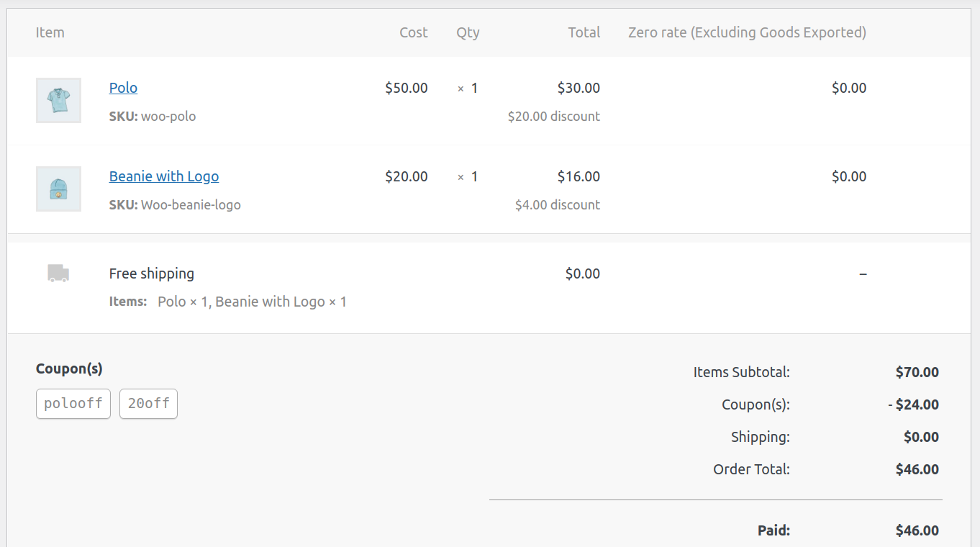Viewport: 980px width, 547px height.
Task: Click the Total column header
Action: click(584, 32)
